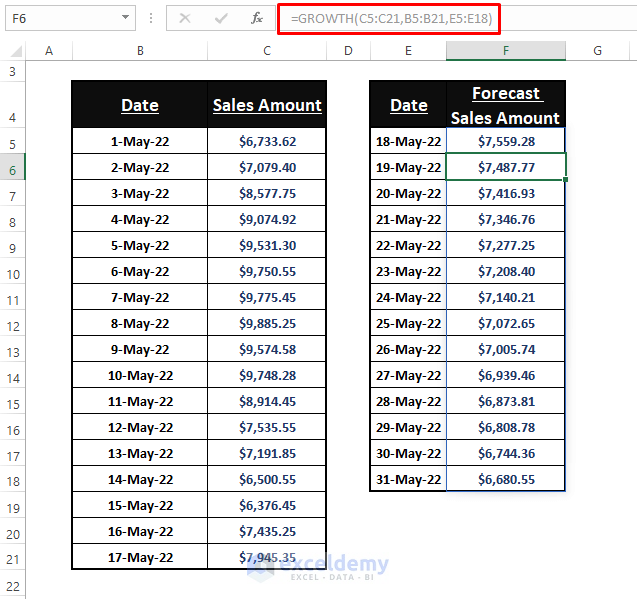Image resolution: width=637 pixels, height=599 pixels.
Task: Select the cell containing $6,680.55
Action: (506, 480)
